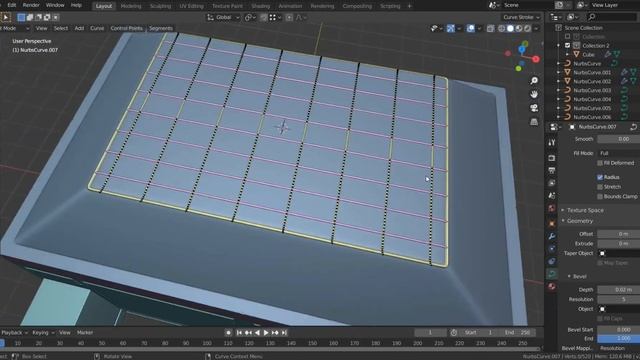Open the Window menu

click(x=55, y=5)
